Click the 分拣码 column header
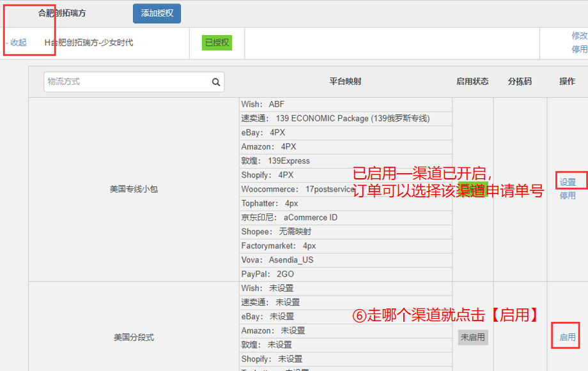The width and height of the screenshot is (588, 371). [x=520, y=81]
